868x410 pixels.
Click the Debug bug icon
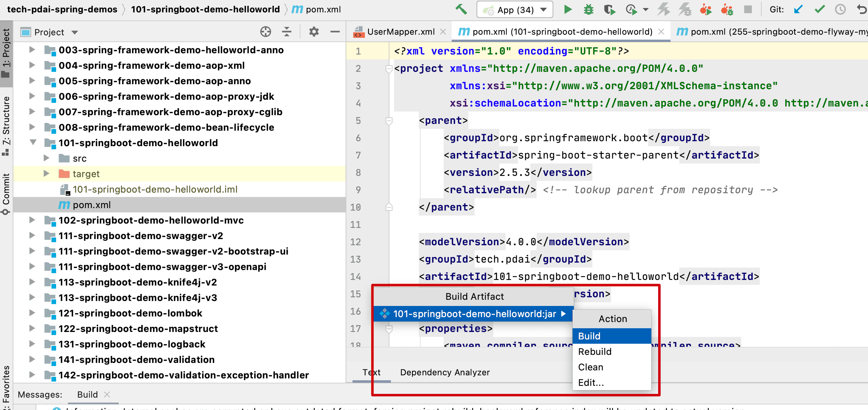point(588,9)
